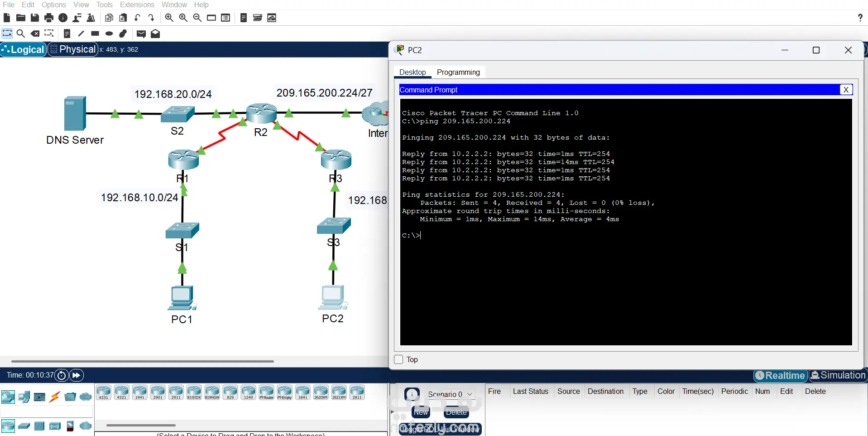Pick the 1941 router model
Screen dimensions: 868x436
[x=140, y=392]
